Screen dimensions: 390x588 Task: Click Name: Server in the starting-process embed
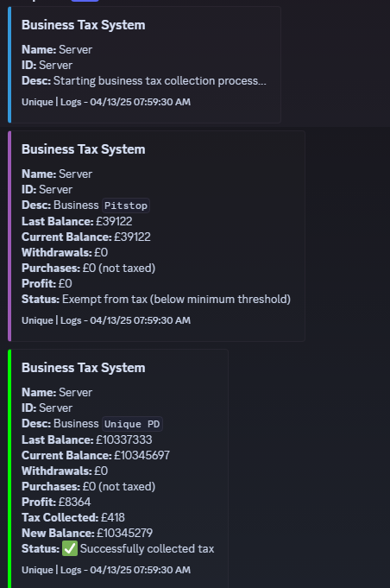click(x=57, y=49)
